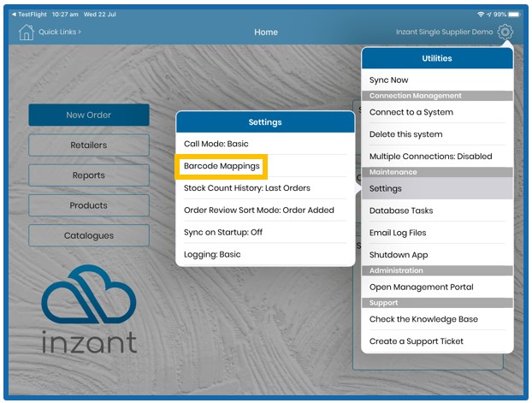Select Connect to a System
The image size is (532, 403).
437,112
